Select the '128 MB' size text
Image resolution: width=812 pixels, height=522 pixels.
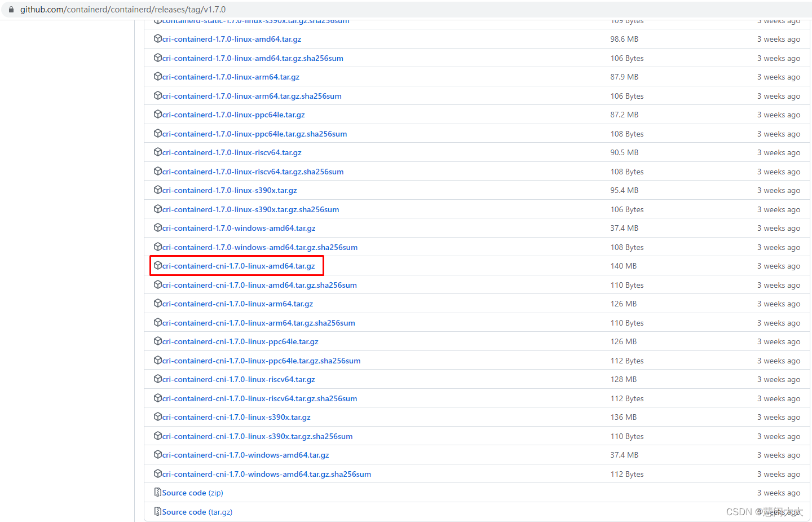point(624,379)
